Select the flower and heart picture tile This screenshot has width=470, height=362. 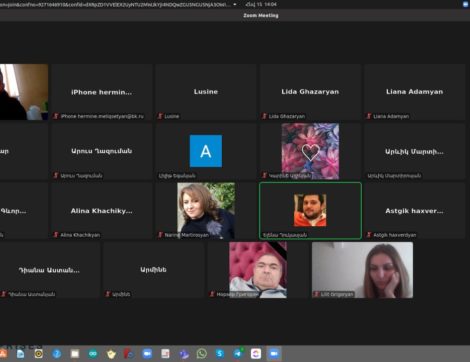pyautogui.click(x=310, y=151)
